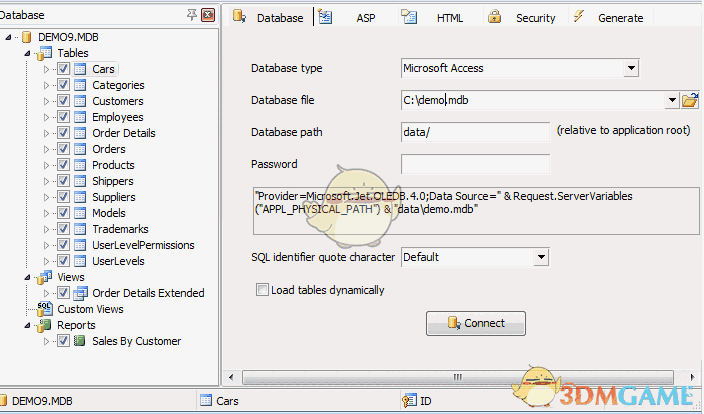Viewport: 704px width, 414px height.
Task: Click the Shippers table icon
Action: pyautogui.click(x=80, y=181)
